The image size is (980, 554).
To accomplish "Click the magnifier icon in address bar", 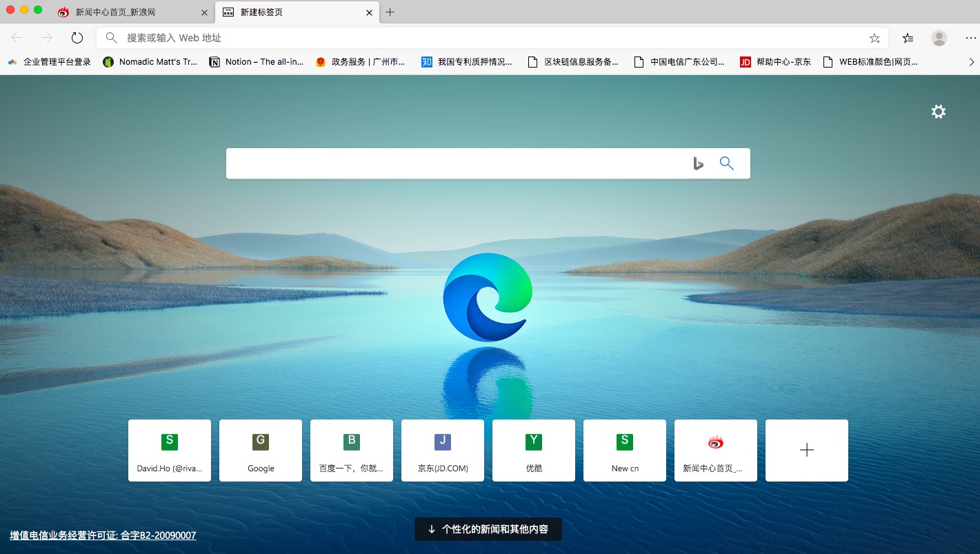I will (x=111, y=38).
